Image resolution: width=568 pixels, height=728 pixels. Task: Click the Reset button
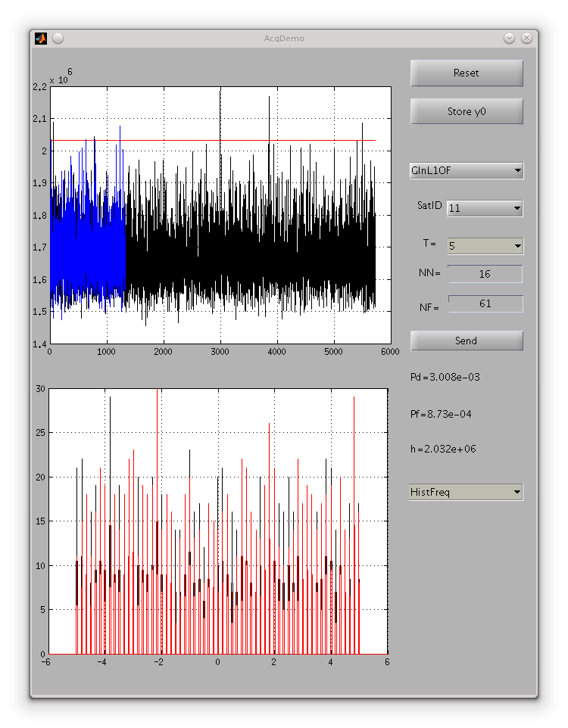coord(467,73)
